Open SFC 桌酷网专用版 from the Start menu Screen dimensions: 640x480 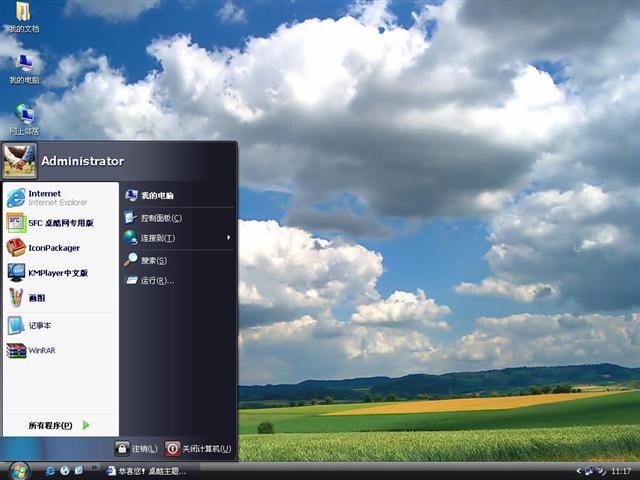(61, 223)
